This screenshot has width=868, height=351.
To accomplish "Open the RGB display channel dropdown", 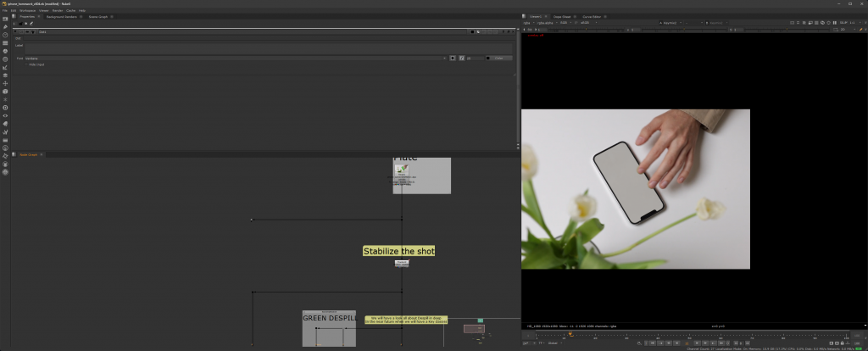I will [565, 23].
